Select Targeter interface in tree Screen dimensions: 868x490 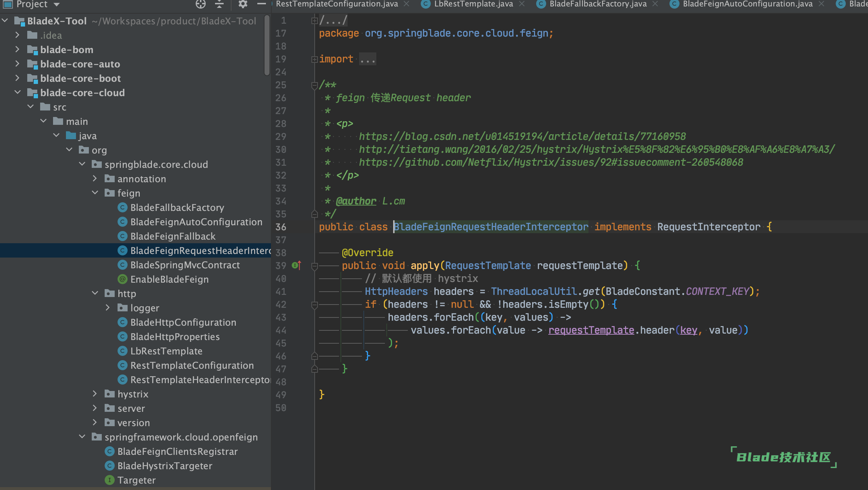[x=137, y=480]
